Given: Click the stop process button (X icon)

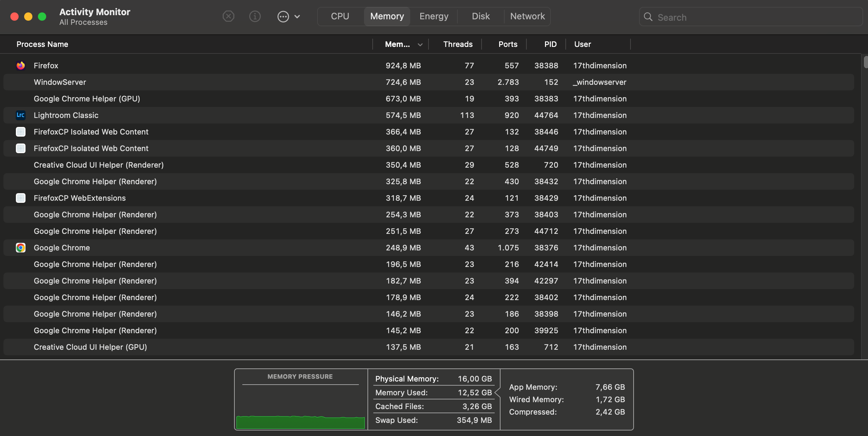Looking at the screenshot, I should click(229, 16).
